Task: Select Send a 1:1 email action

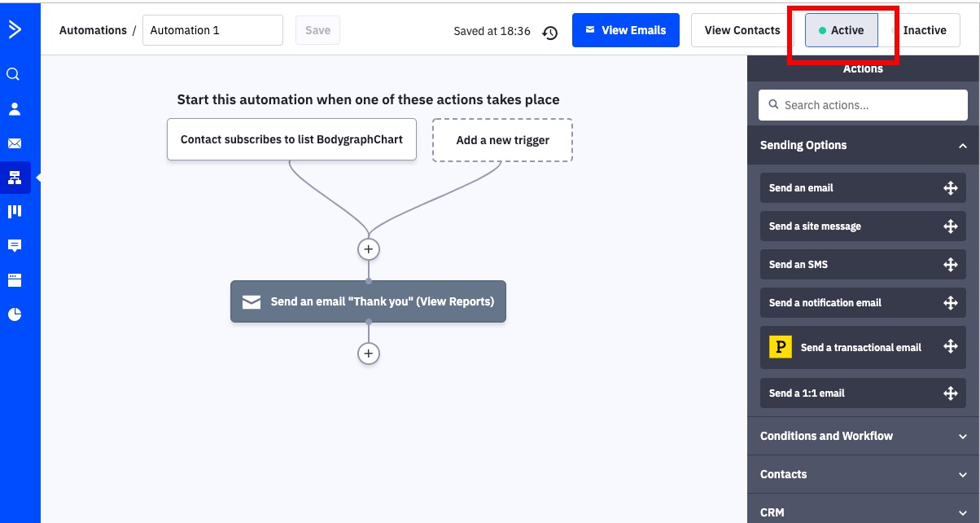Action: point(863,393)
